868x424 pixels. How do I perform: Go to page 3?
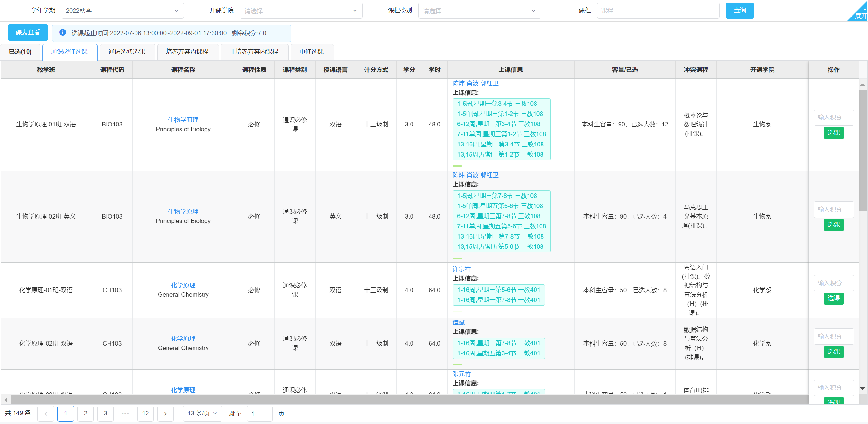coord(105,414)
